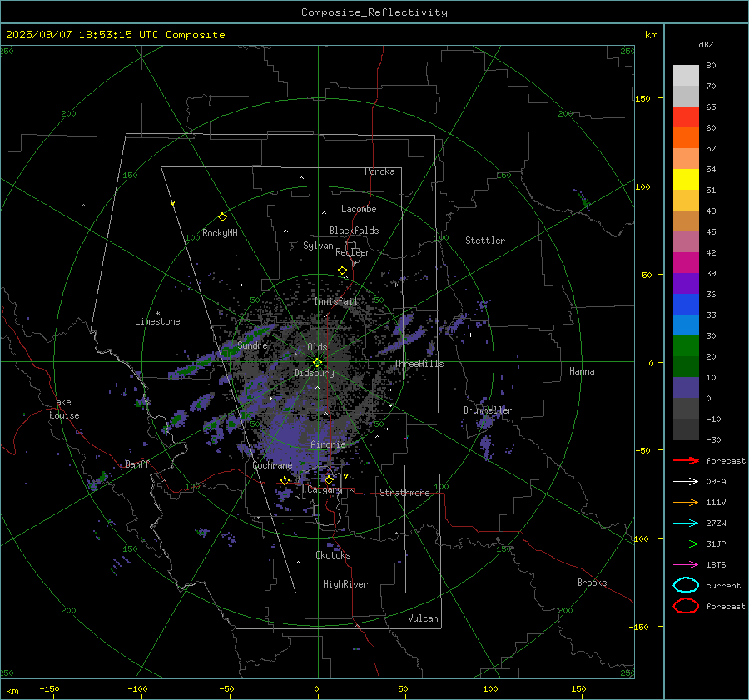
Task: Click the yellow diamond marker below RedDeer
Action: tap(342, 271)
